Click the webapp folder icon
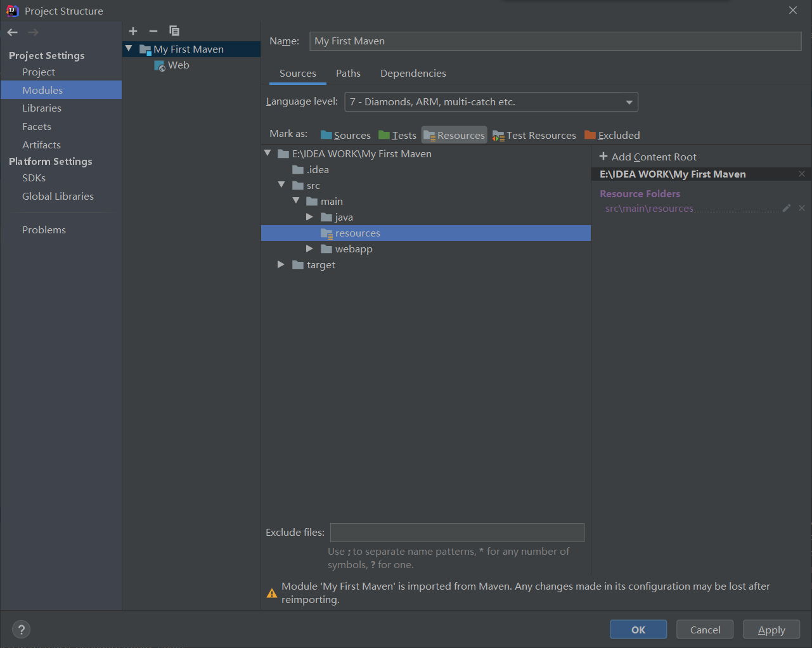 (x=326, y=249)
